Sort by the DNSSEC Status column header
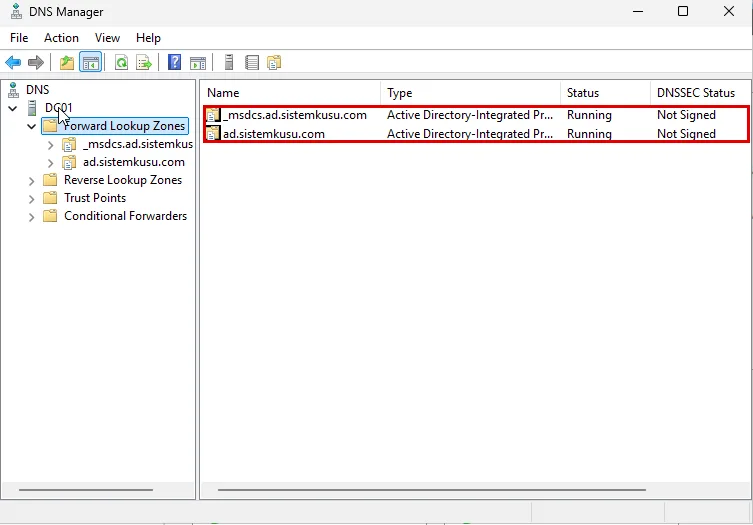This screenshot has height=525, width=753. [x=700, y=93]
